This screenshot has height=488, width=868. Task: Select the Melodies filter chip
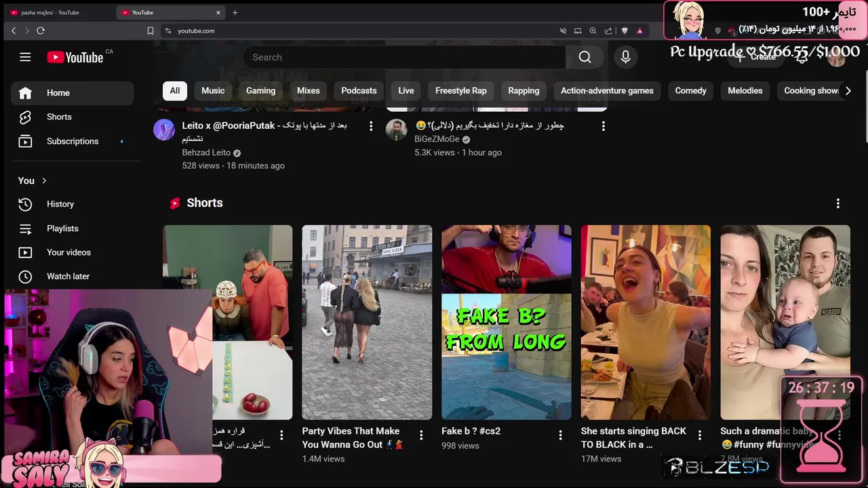tap(745, 91)
